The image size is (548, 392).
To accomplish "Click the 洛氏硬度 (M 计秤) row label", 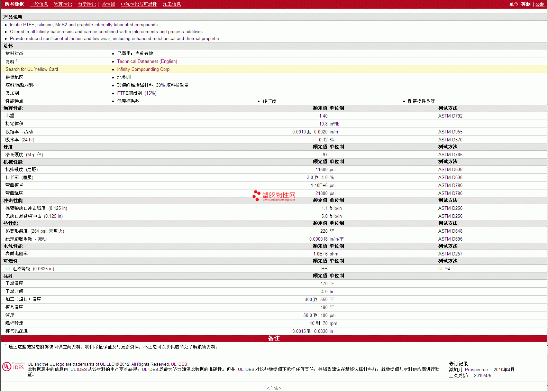I will [24, 155].
